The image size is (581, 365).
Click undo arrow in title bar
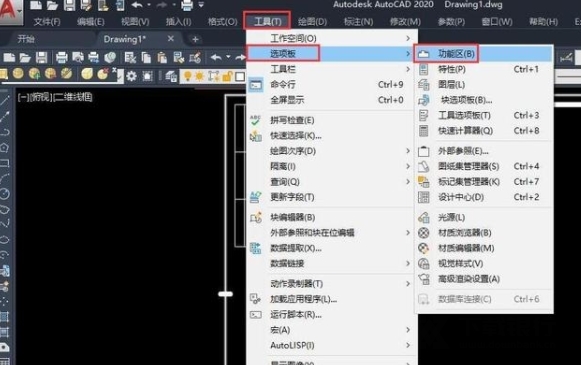click(x=137, y=5)
